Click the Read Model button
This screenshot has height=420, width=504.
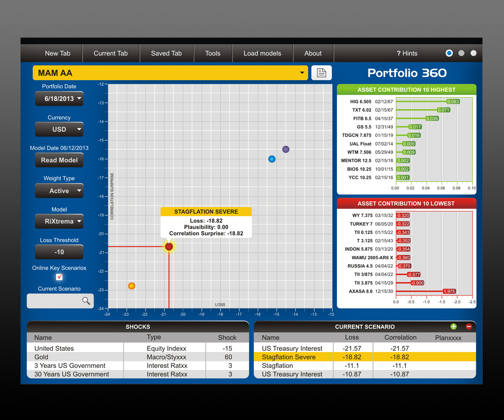59,160
